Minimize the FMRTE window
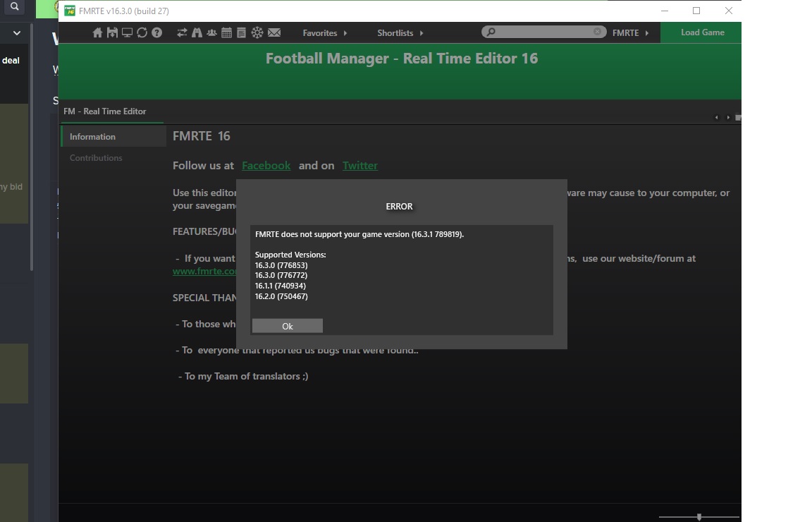This screenshot has width=812, height=522. point(665,11)
